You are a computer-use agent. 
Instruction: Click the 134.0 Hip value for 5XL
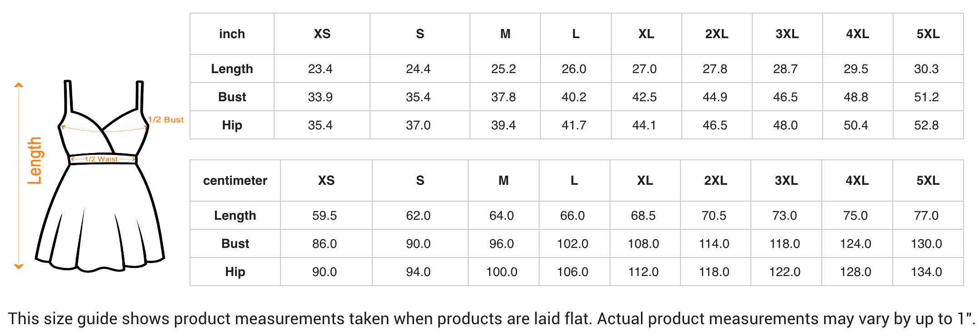point(926,272)
